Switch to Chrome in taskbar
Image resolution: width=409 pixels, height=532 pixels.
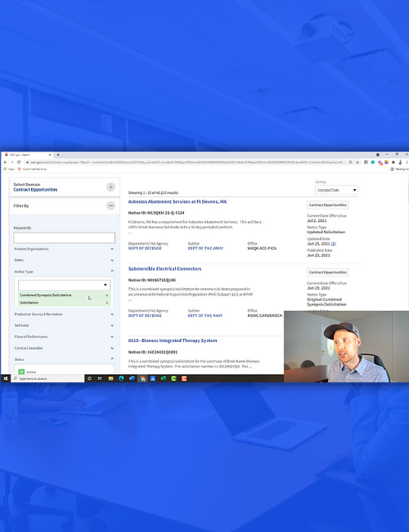tap(142, 378)
